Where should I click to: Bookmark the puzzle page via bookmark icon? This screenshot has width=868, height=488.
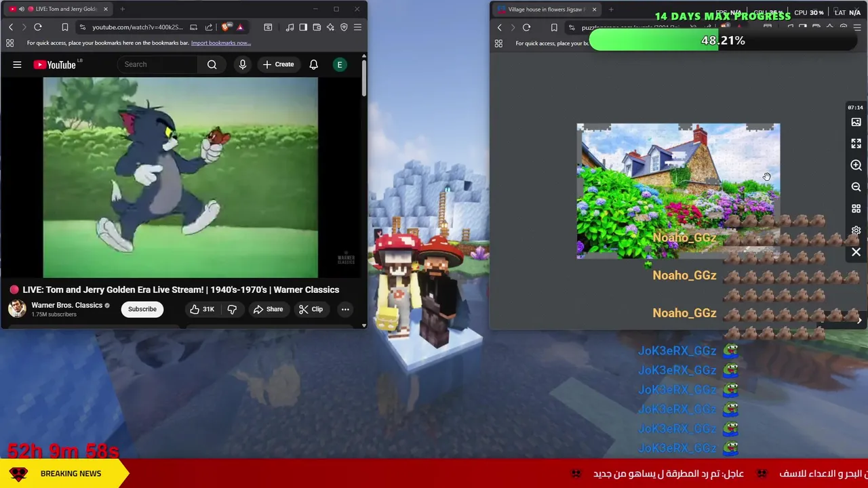(x=554, y=28)
